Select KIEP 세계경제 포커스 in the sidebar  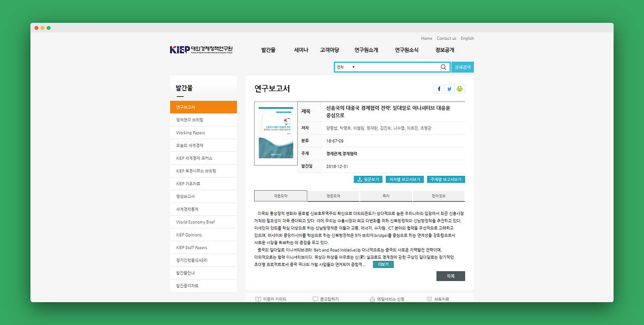[x=203, y=158]
